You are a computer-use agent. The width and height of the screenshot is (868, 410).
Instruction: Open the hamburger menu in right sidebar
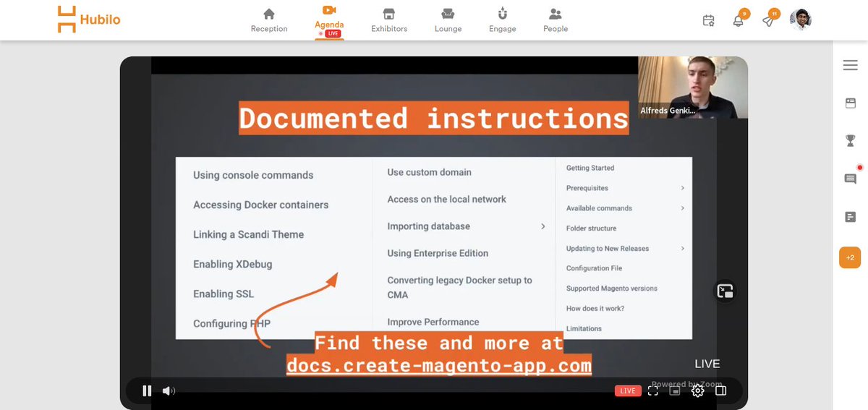point(850,66)
